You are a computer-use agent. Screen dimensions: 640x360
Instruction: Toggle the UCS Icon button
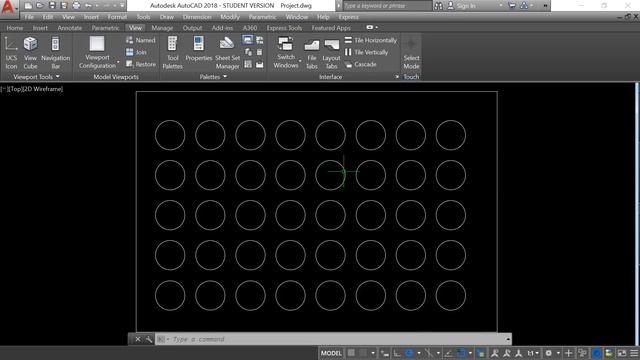click(x=11, y=53)
